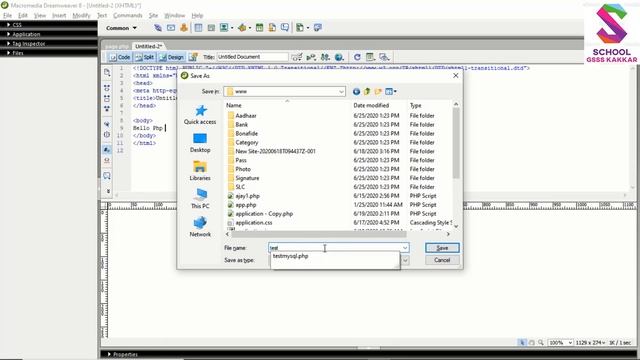Switch to Split view

tap(145, 57)
